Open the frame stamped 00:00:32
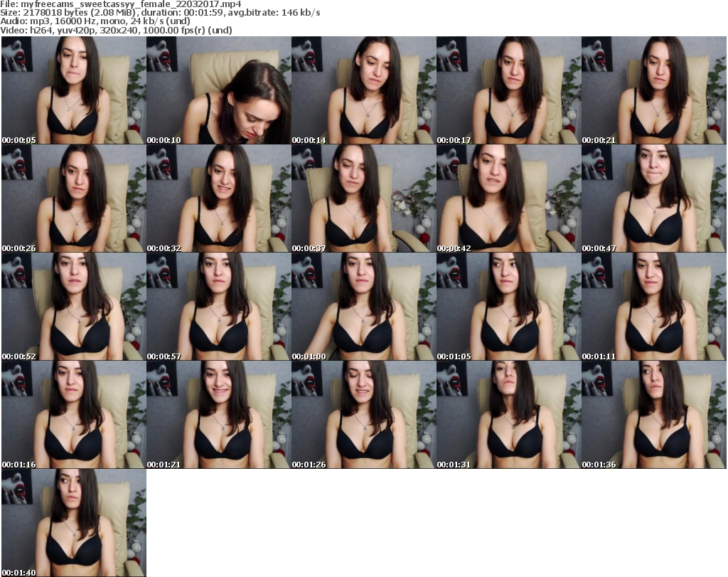 pos(219,198)
